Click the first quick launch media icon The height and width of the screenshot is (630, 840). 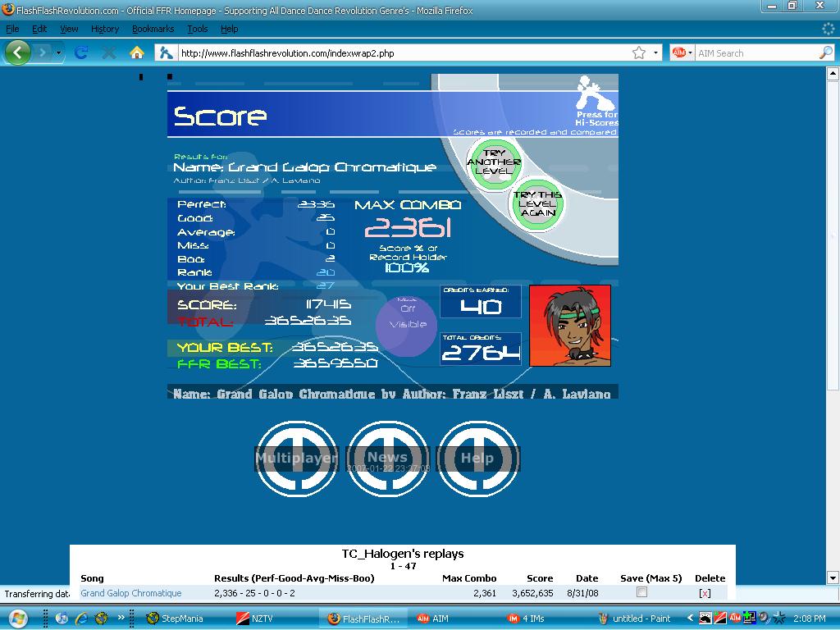click(62, 619)
